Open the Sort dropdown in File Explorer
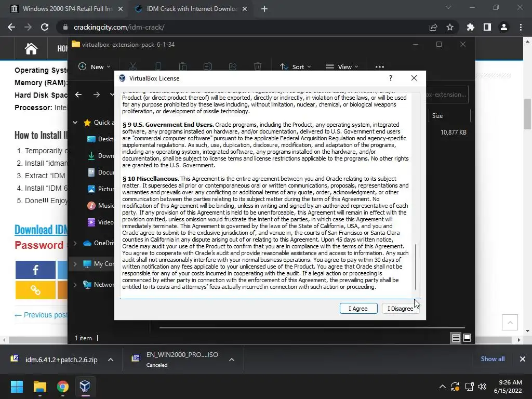The image size is (532, 399). (x=296, y=67)
